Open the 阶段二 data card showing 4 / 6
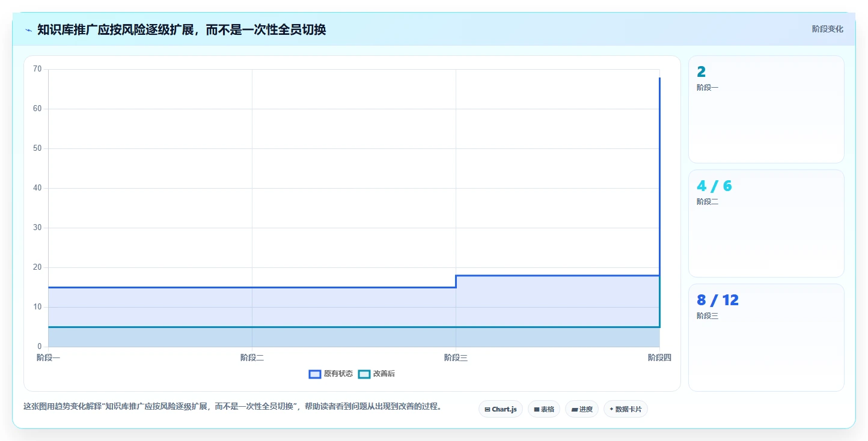The image size is (868, 441). 766,224
